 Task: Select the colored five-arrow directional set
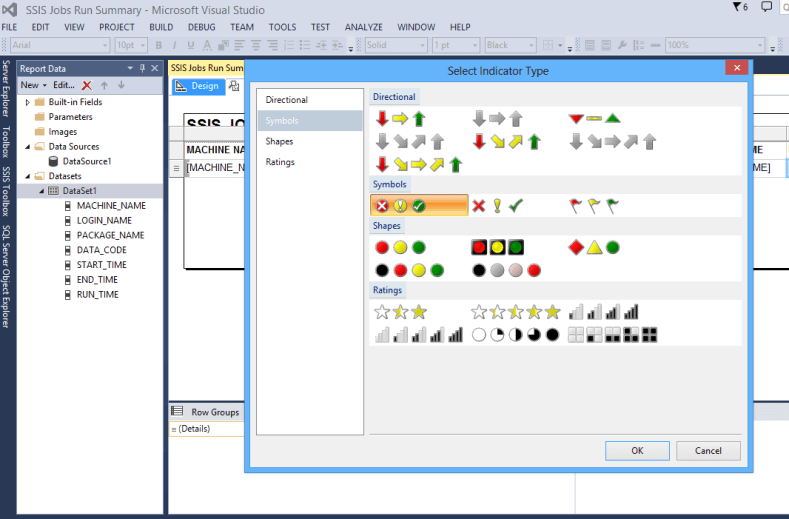tap(419, 165)
